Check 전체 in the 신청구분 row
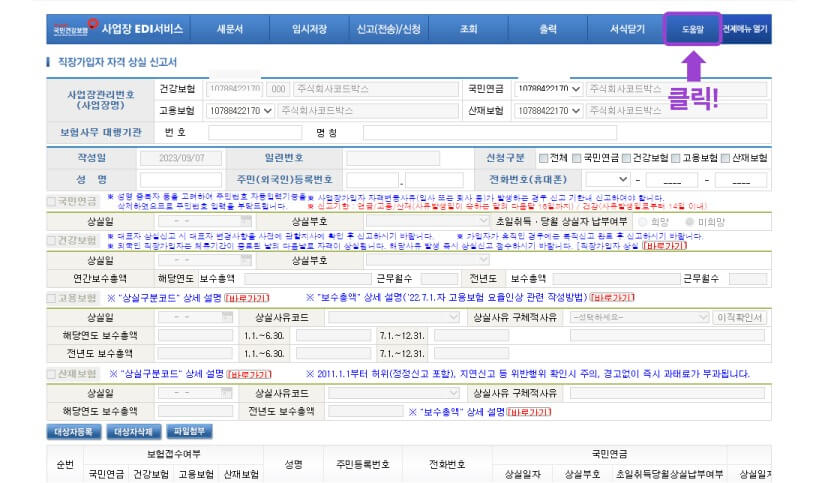 [x=544, y=158]
